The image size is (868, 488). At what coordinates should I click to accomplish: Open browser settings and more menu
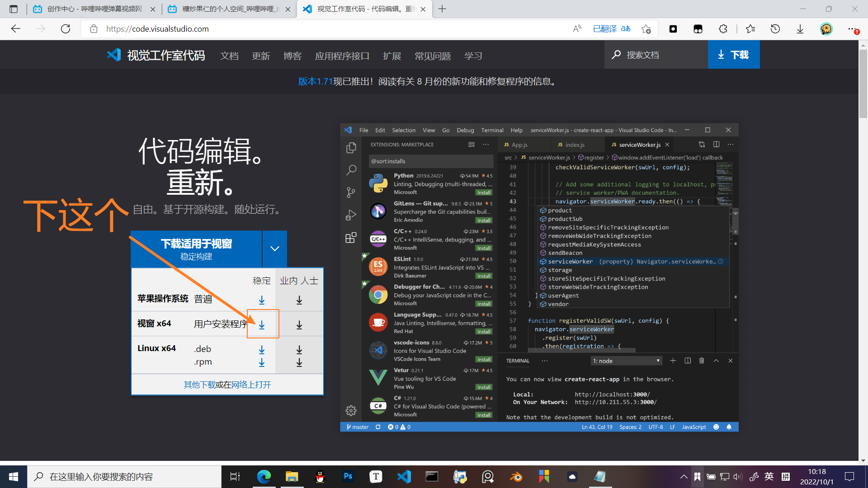[853, 29]
